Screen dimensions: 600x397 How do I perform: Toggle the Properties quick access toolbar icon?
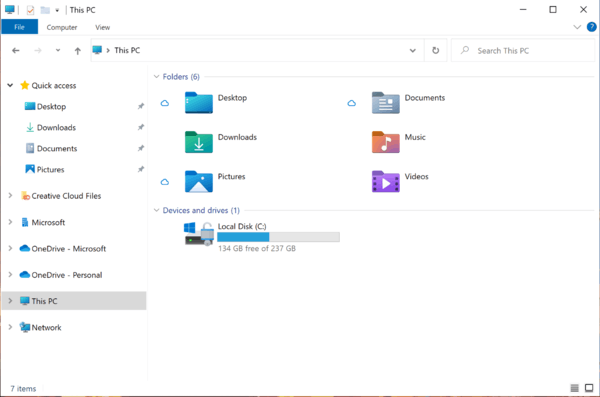point(30,10)
